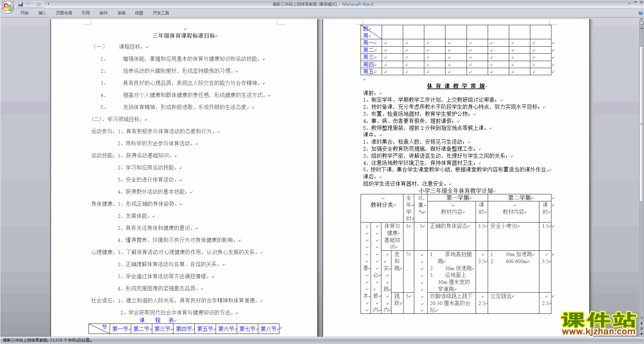Open the 开始 ribbon tab

[24, 13]
